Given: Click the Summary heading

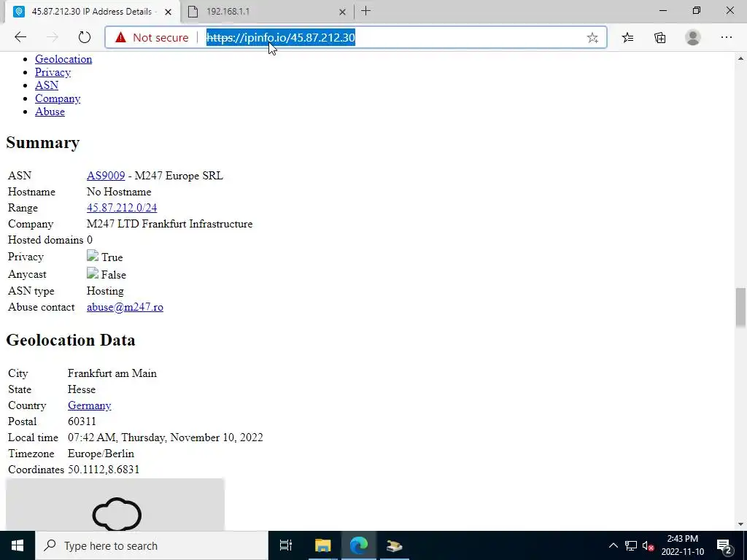Looking at the screenshot, I should [43, 142].
